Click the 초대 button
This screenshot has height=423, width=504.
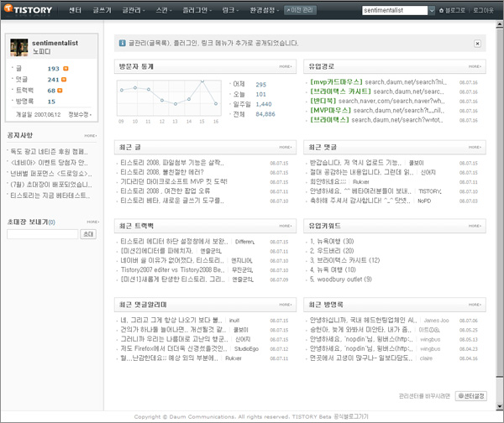click(88, 234)
